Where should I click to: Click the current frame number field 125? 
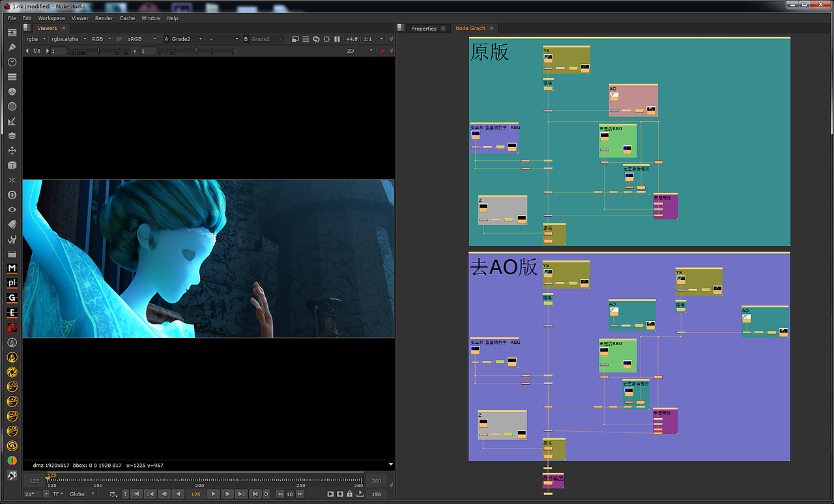click(195, 494)
